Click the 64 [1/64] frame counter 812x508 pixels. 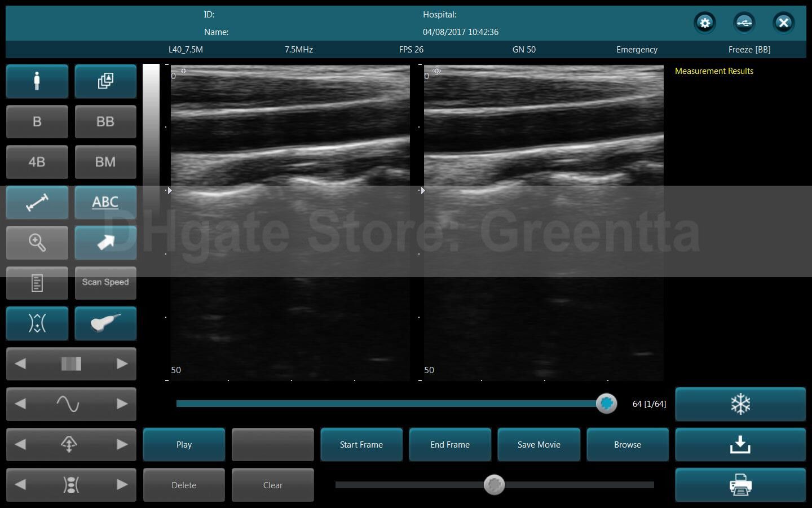(x=649, y=404)
